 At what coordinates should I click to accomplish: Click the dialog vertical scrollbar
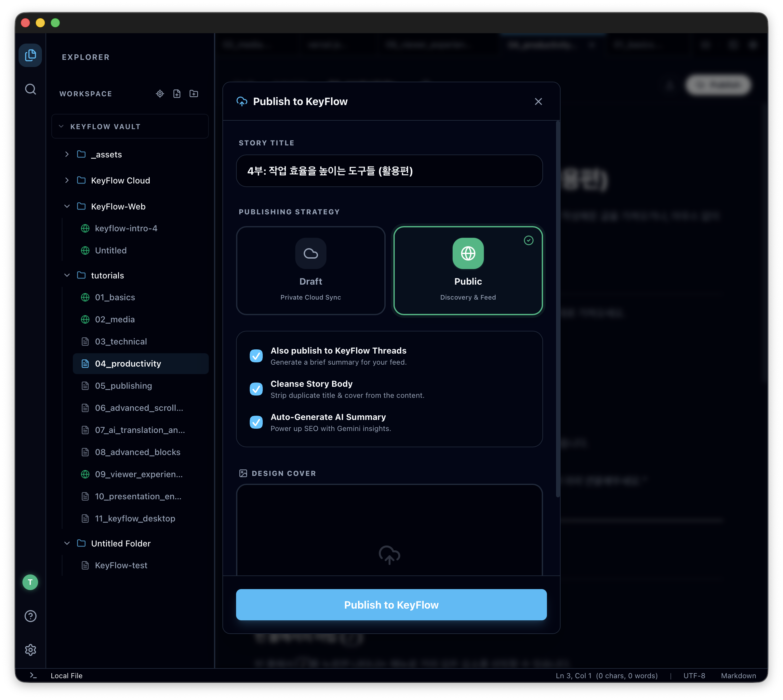pos(558,309)
